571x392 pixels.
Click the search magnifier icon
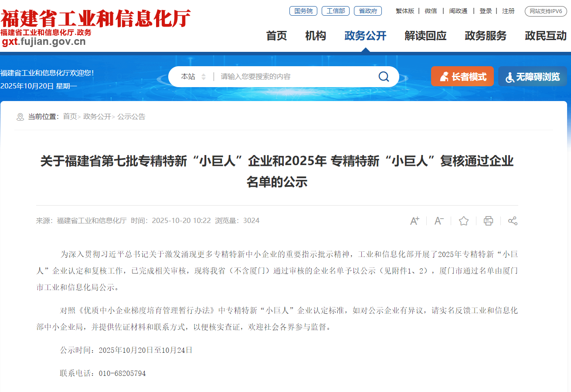point(384,77)
